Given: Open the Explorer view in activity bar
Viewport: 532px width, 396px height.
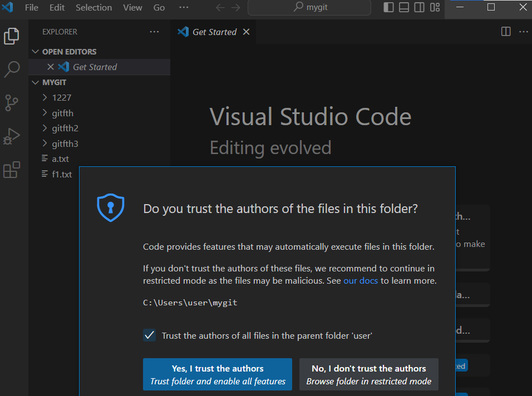Looking at the screenshot, I should [12, 36].
